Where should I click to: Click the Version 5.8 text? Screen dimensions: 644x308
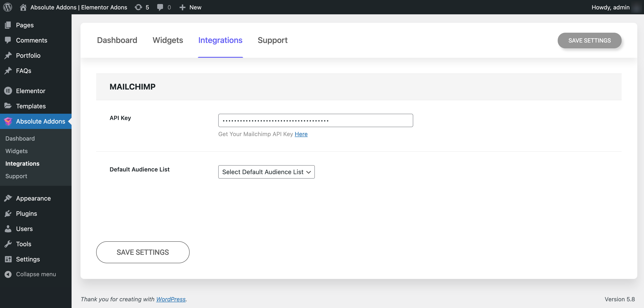coord(619,299)
